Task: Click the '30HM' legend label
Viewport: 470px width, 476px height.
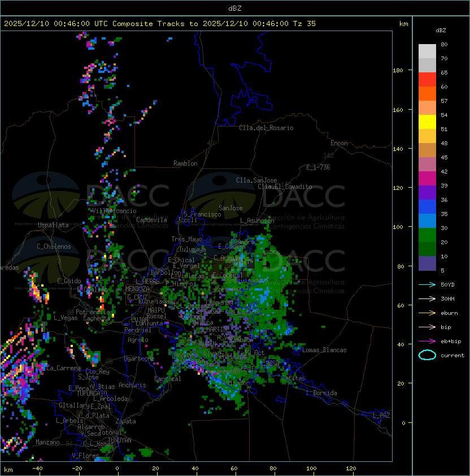Action: tap(447, 298)
